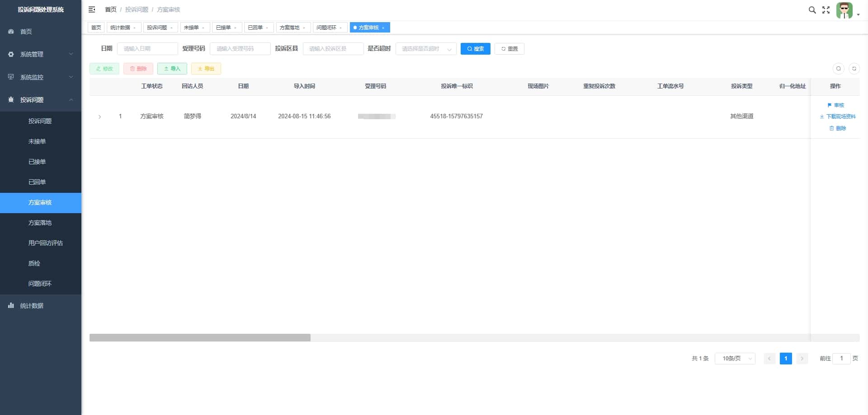Open the header search magnifier icon

click(x=812, y=10)
